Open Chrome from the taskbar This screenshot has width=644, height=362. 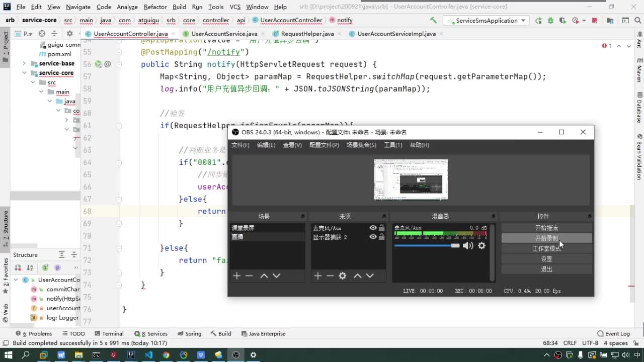166,355
